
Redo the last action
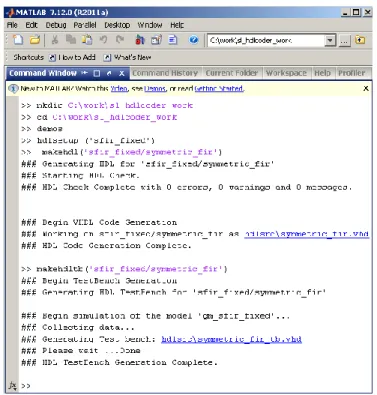pyautogui.click(x=120, y=40)
